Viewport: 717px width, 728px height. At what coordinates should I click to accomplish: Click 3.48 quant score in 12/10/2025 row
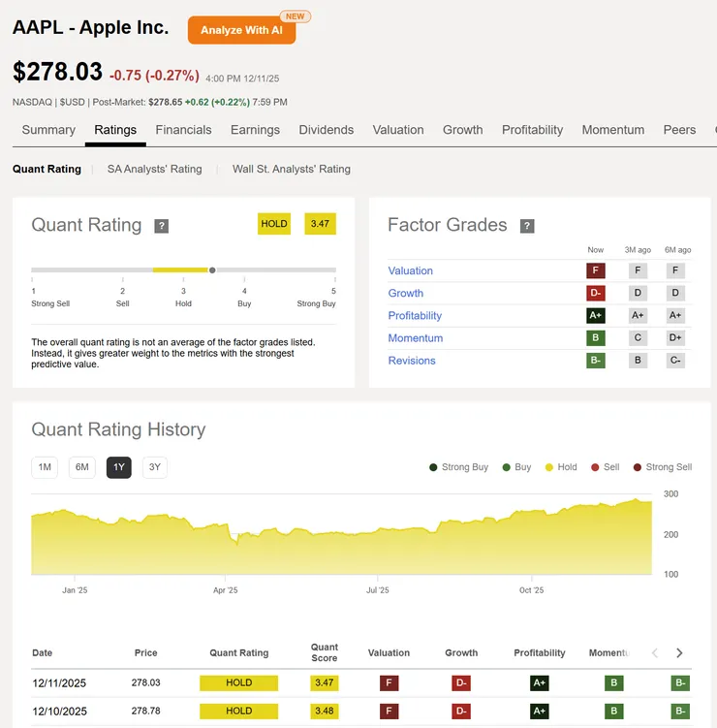pyautogui.click(x=324, y=711)
